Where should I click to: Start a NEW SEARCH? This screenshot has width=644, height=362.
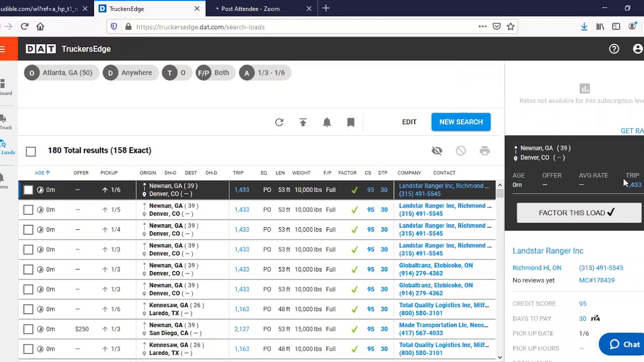click(x=461, y=122)
